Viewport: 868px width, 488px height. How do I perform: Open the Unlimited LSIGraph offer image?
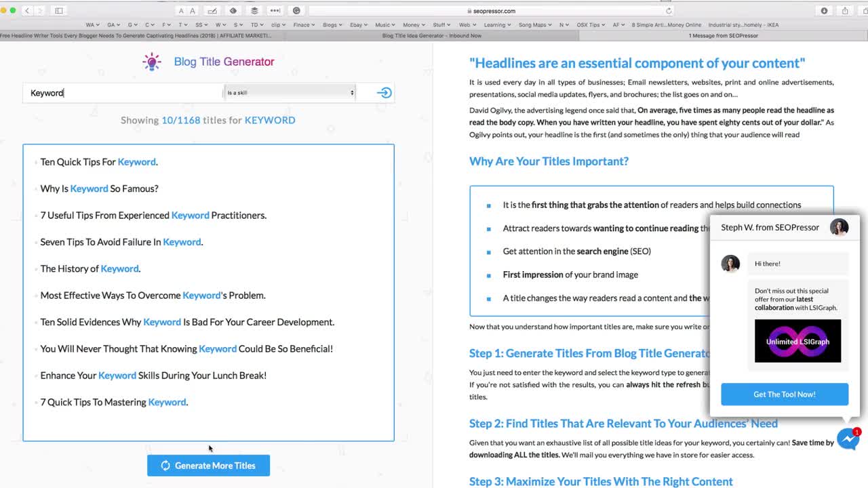[x=797, y=341]
